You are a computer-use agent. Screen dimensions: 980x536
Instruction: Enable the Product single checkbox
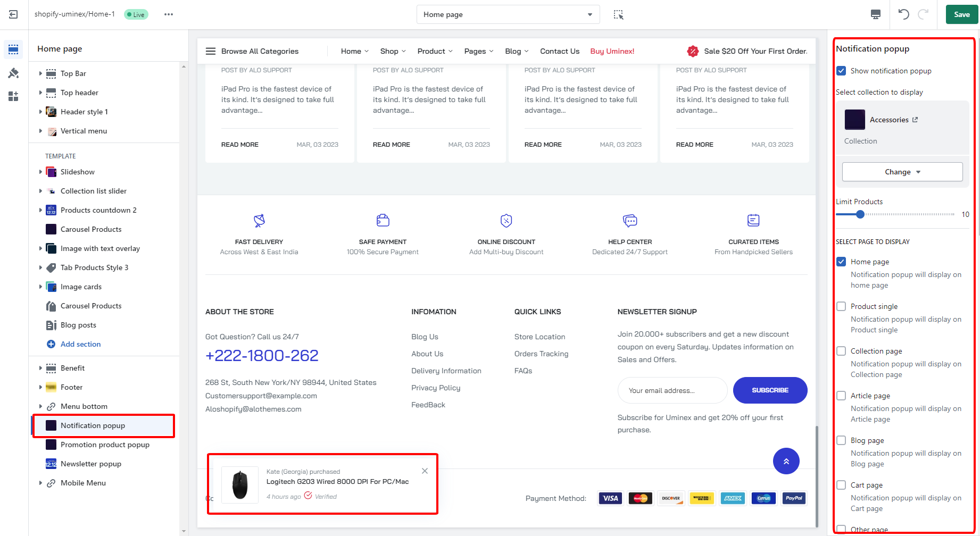[x=841, y=306]
